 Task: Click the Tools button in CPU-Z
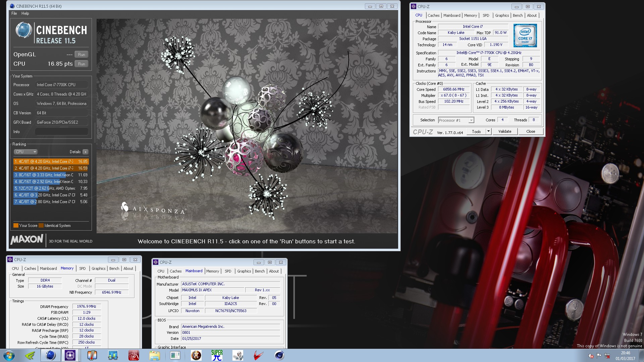(x=476, y=131)
